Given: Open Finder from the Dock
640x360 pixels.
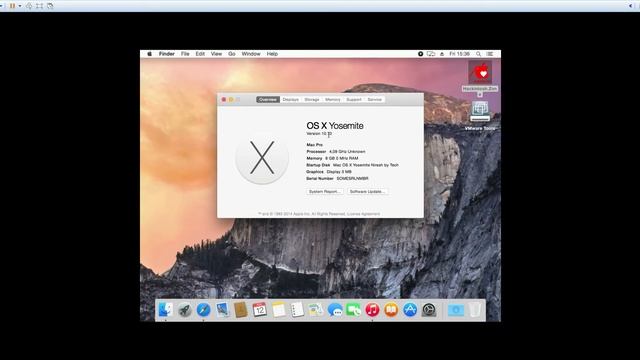Looking at the screenshot, I should 166,310.
